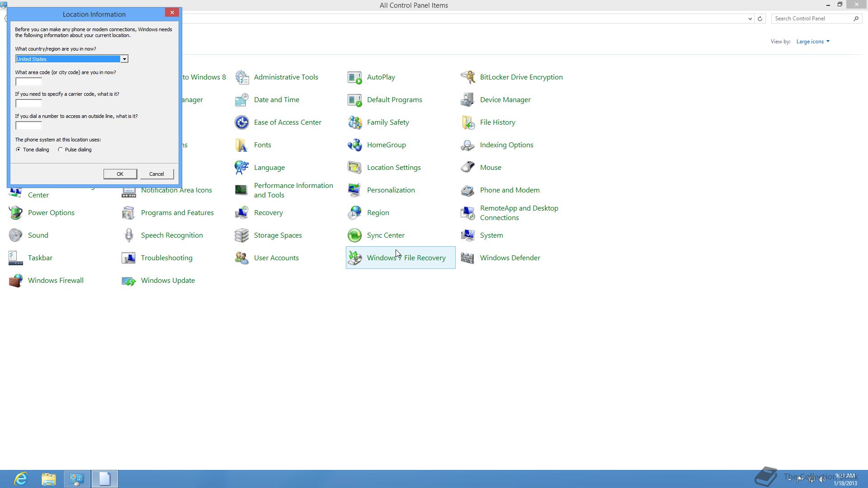Viewport: 868px width, 488px height.
Task: Open Indexing Options icon
Action: point(468,145)
